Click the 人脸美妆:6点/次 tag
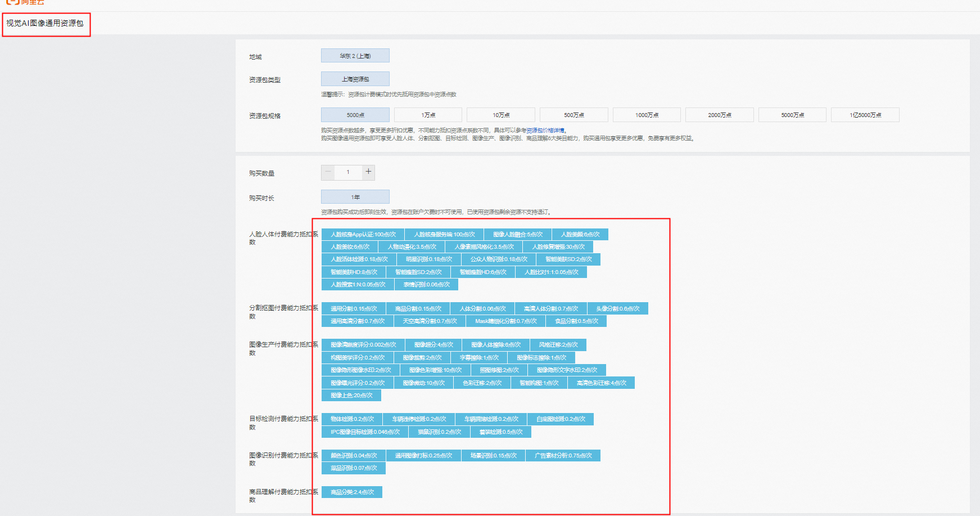The height and width of the screenshot is (516, 980). click(x=350, y=246)
